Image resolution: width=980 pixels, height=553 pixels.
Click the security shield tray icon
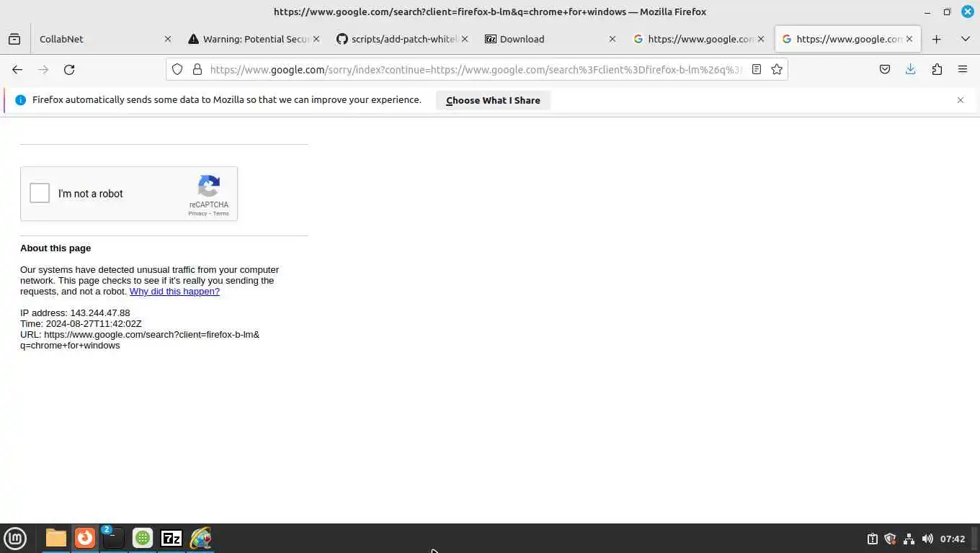(890, 539)
